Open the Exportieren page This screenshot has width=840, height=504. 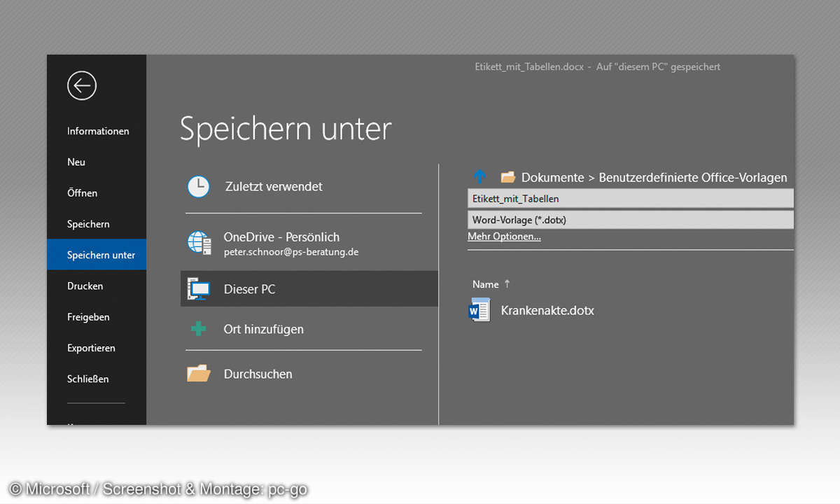[91, 348]
